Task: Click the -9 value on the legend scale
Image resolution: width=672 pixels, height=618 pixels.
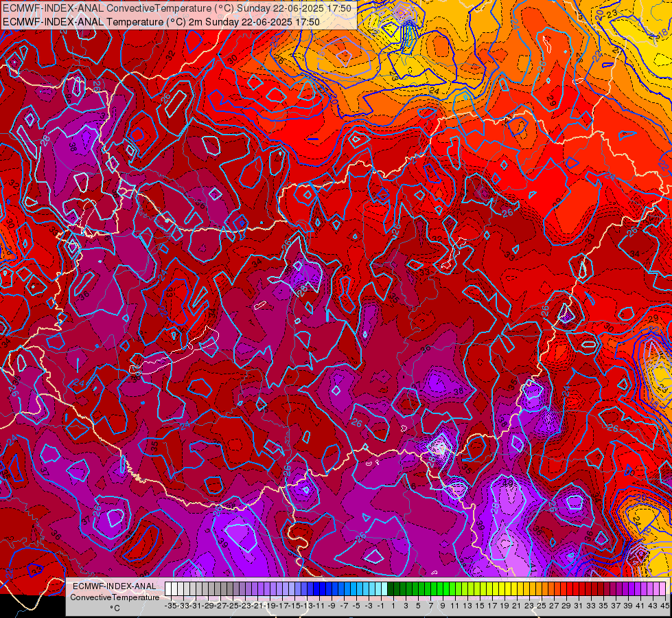Action: pyautogui.click(x=332, y=606)
